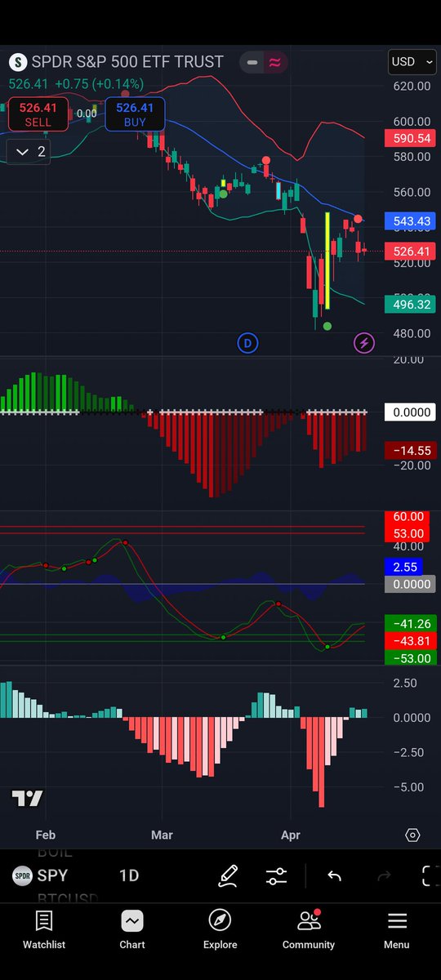The height and width of the screenshot is (980, 441).
Task: Tap the green signal dot below April low
Action: tap(327, 327)
